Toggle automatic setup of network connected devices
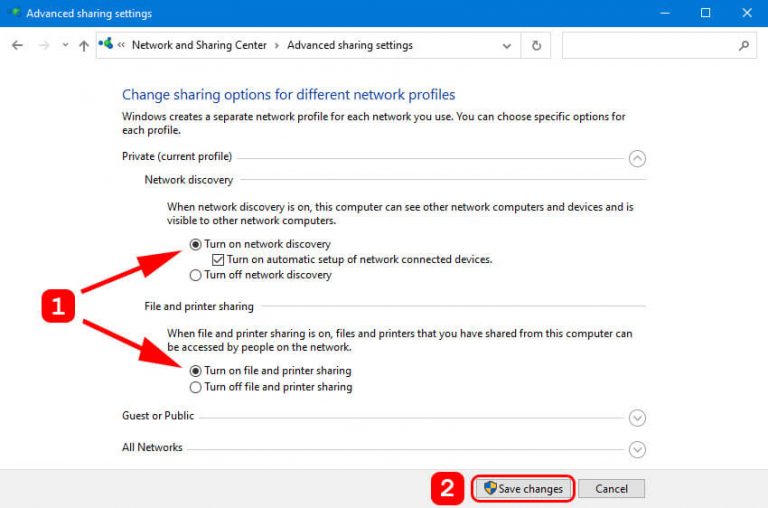Image resolution: width=768 pixels, height=508 pixels. coord(218,259)
